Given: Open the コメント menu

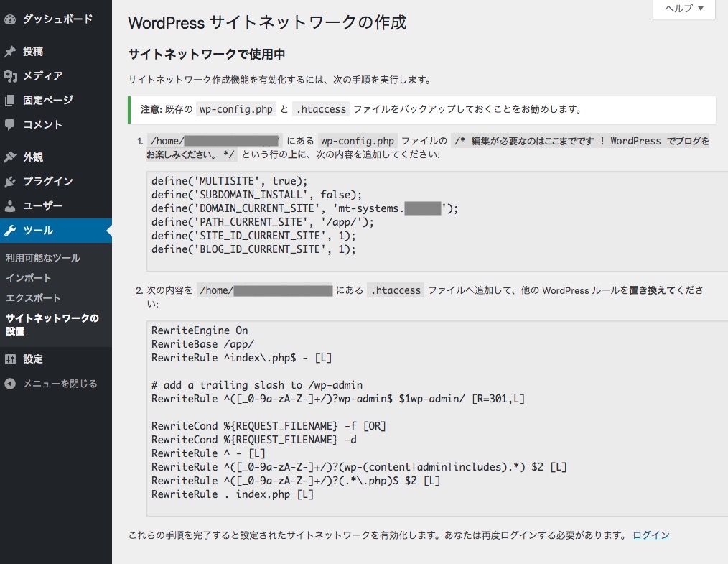Looking at the screenshot, I should click(56, 124).
